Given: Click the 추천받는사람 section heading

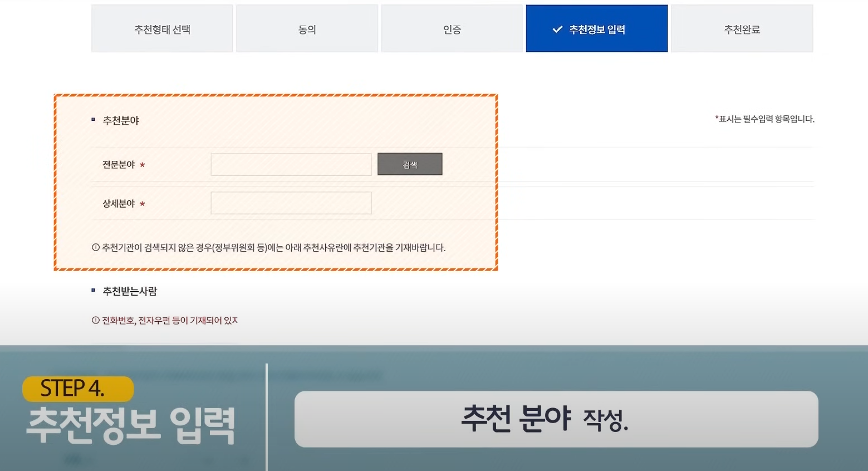Looking at the screenshot, I should 130,291.
